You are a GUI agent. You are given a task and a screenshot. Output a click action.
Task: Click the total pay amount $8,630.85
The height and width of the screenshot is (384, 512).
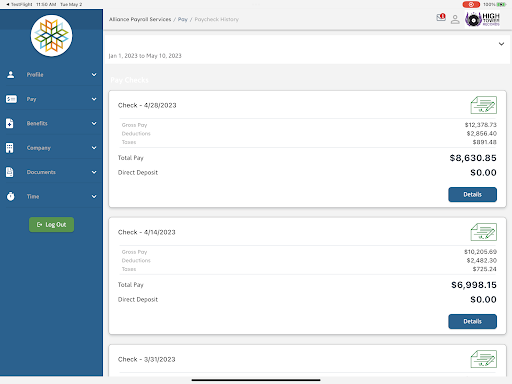pos(473,158)
